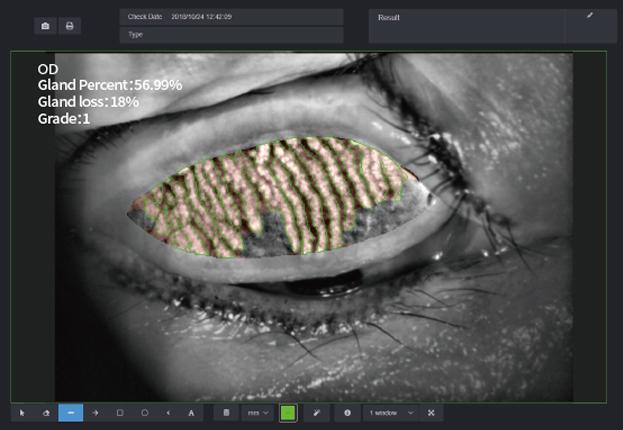Select the circle shape tool
623x430 pixels.
pyautogui.click(x=144, y=412)
